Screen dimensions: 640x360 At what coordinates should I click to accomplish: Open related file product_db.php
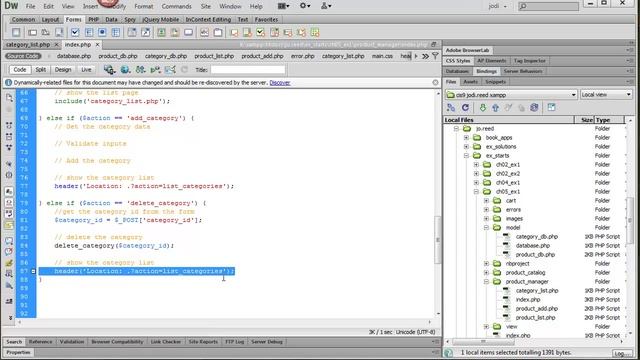click(118, 56)
